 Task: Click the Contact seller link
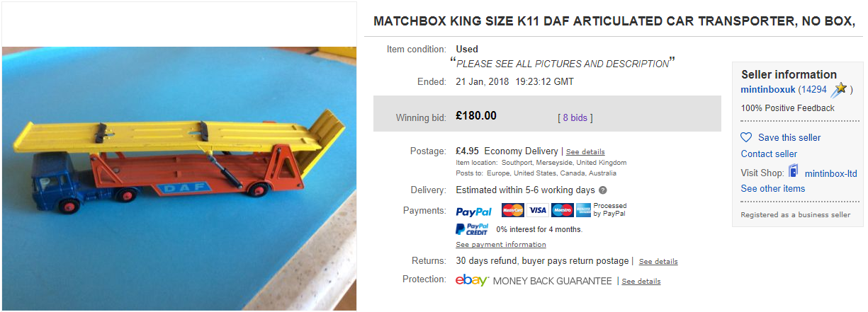coord(769,154)
